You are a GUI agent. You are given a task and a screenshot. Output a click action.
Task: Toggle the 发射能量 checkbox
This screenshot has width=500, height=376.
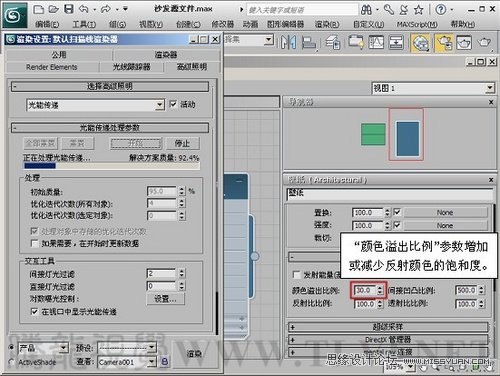tap(296, 274)
